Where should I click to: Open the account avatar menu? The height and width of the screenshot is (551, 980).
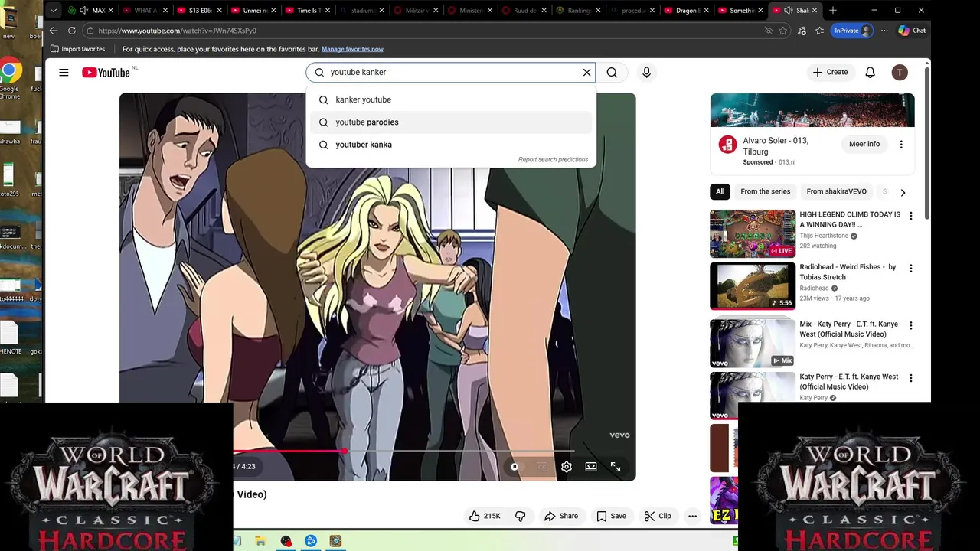coord(900,73)
